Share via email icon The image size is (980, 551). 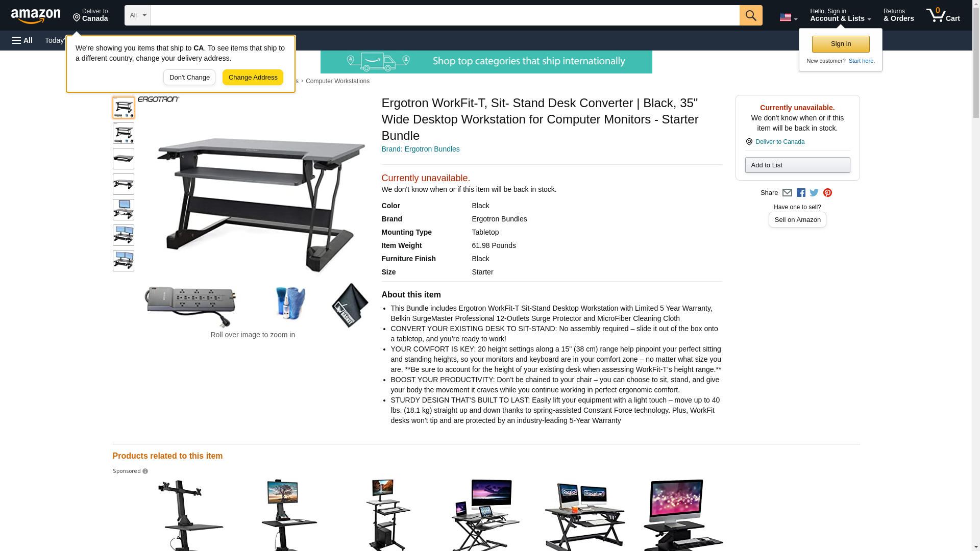(787, 193)
